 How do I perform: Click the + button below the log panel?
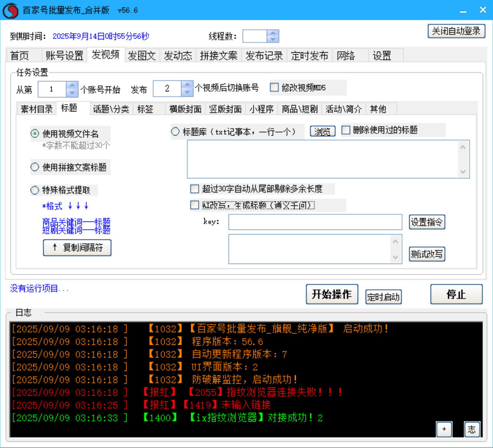(444, 429)
